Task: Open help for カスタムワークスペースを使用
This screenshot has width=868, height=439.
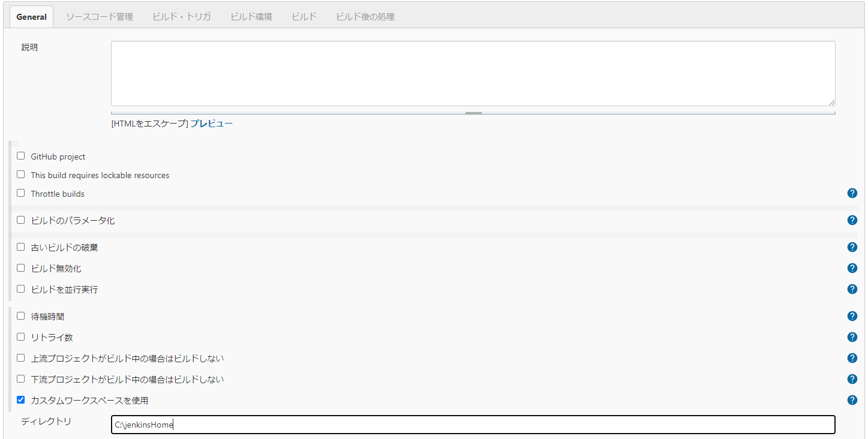Action: coord(852,400)
